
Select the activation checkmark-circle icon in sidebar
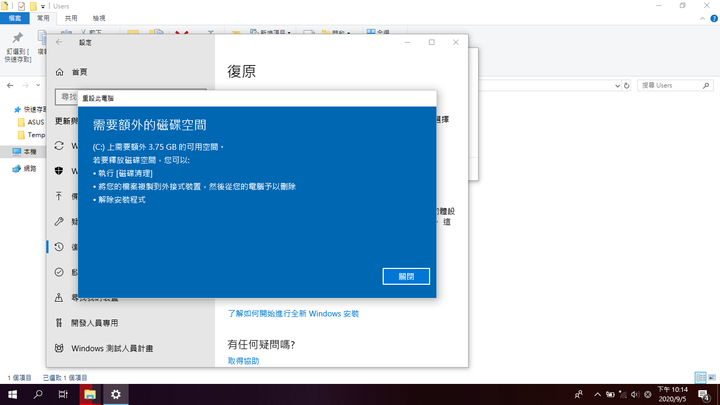(x=59, y=272)
